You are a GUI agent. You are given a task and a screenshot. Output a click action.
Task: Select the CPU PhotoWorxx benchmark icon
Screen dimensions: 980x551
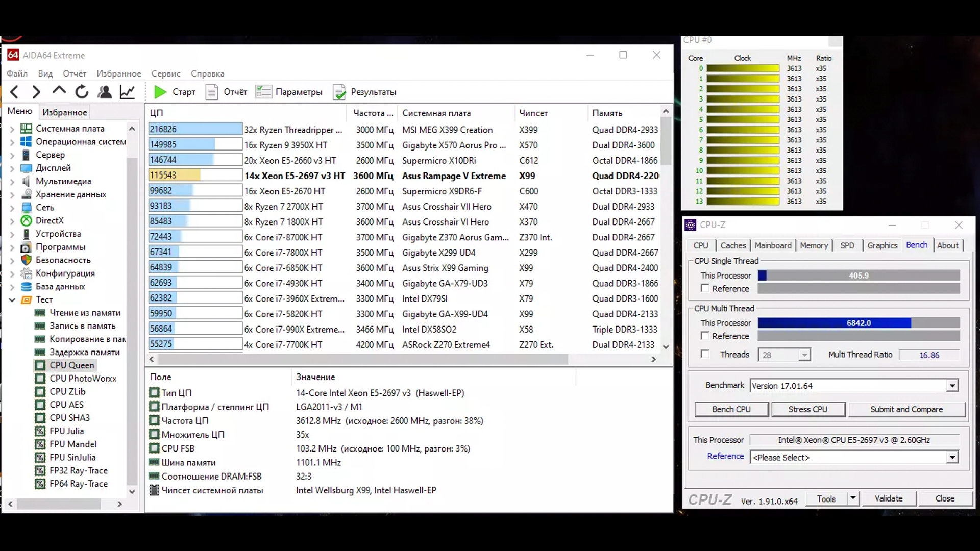click(40, 379)
